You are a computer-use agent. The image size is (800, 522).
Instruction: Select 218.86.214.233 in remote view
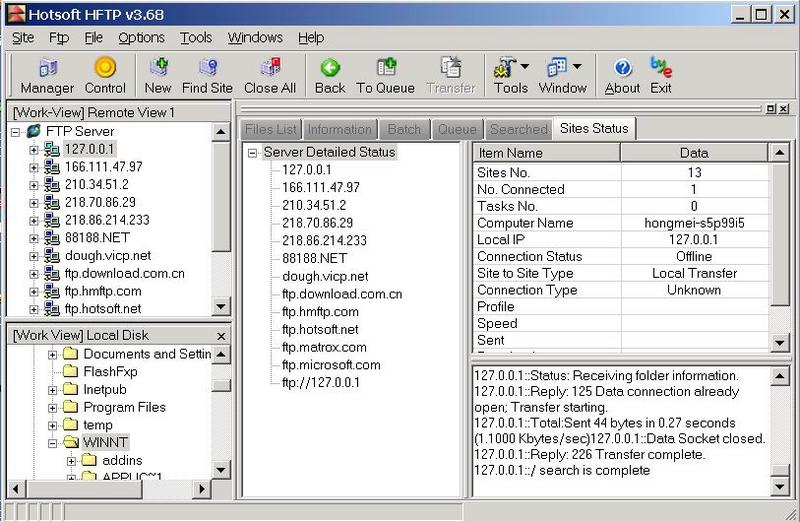point(107,220)
